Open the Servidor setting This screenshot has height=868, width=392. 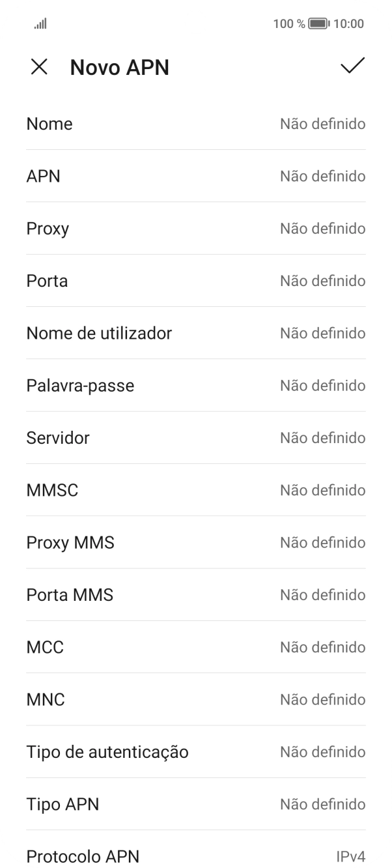196,437
